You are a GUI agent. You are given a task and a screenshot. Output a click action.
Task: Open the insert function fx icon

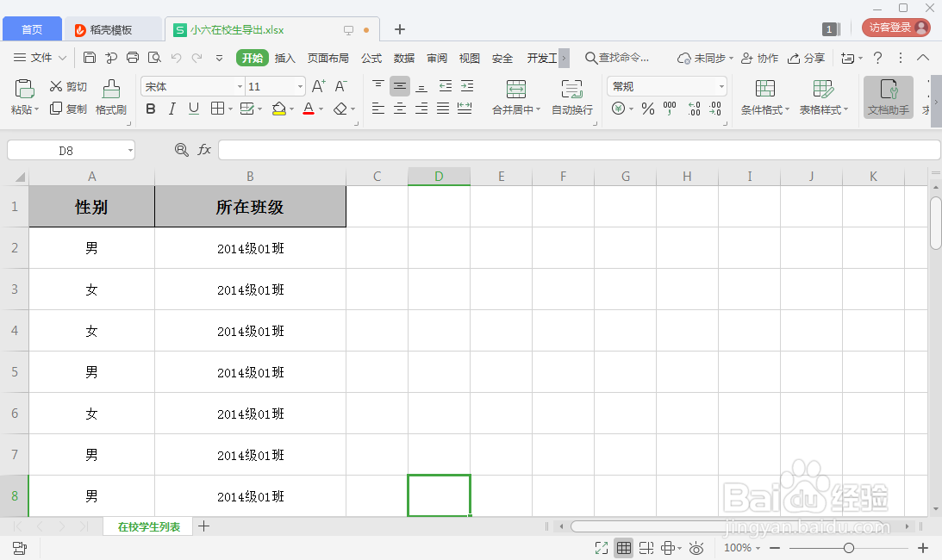coord(204,149)
